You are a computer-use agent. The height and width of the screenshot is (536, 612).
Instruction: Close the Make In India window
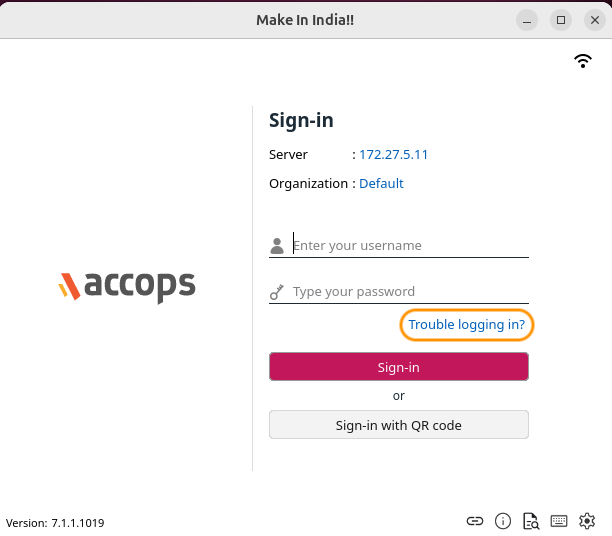point(595,20)
